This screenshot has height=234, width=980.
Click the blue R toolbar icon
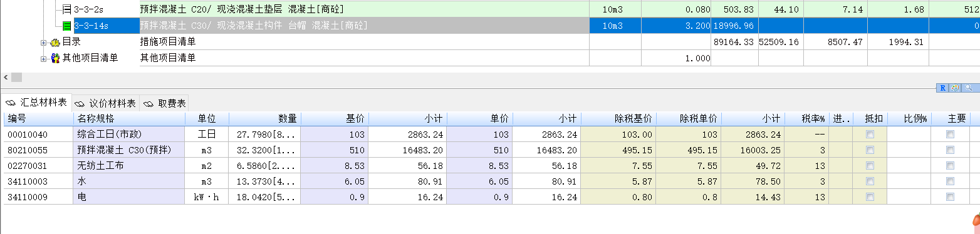point(942,88)
